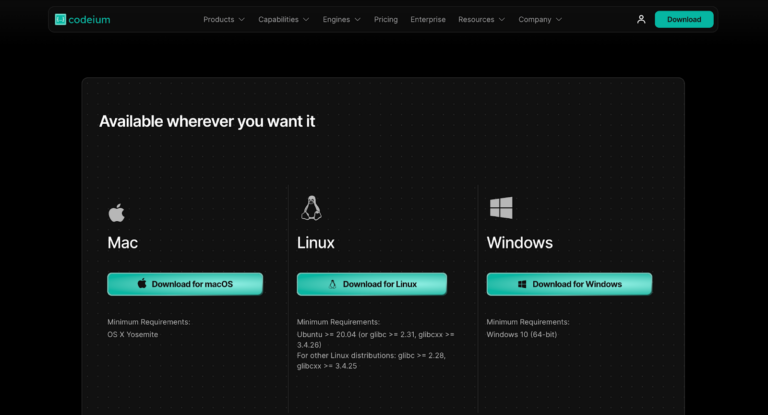Viewport: 768px width, 415px height.
Task: Open the user account profile icon
Action: (x=641, y=19)
